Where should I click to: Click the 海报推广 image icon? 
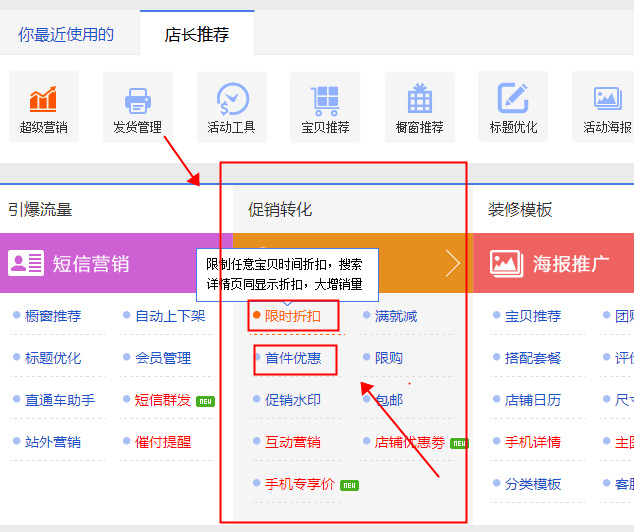click(506, 264)
